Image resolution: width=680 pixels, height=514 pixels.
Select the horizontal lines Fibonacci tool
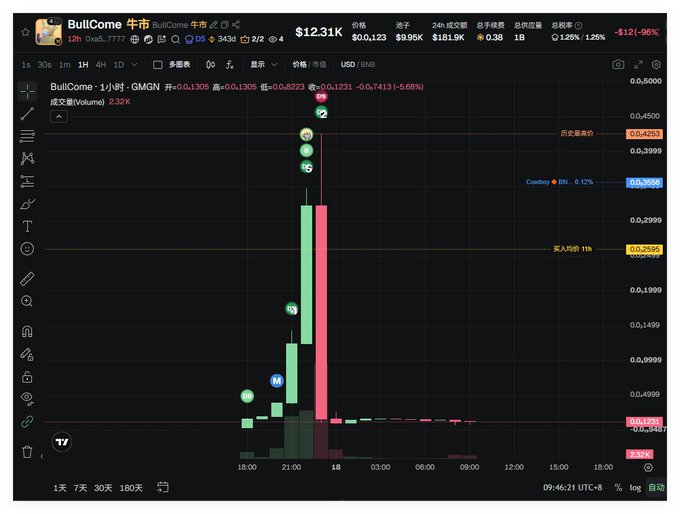pos(27,136)
